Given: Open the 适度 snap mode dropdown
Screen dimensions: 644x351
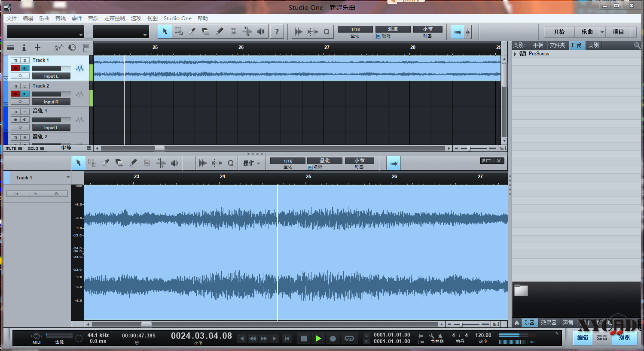Looking at the screenshot, I should [393, 29].
